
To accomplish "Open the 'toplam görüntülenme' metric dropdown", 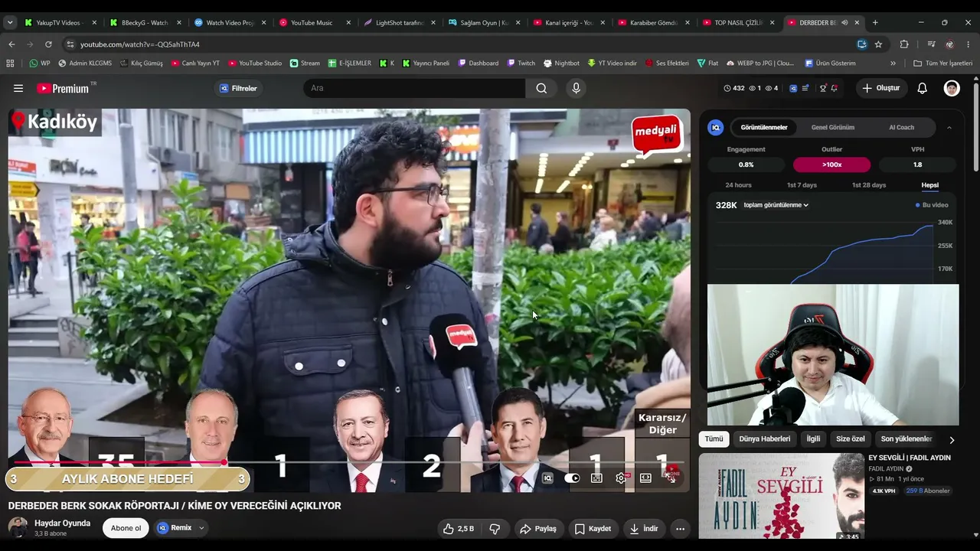I will [x=776, y=205].
